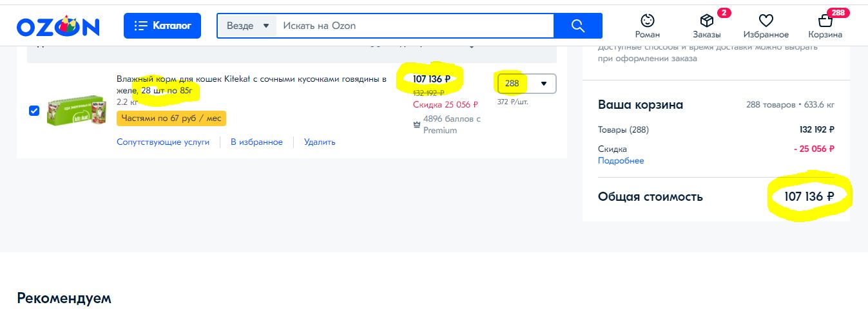The image size is (868, 325).
Task: Click Частями по 67 руб / мес badge
Action: click(x=171, y=118)
